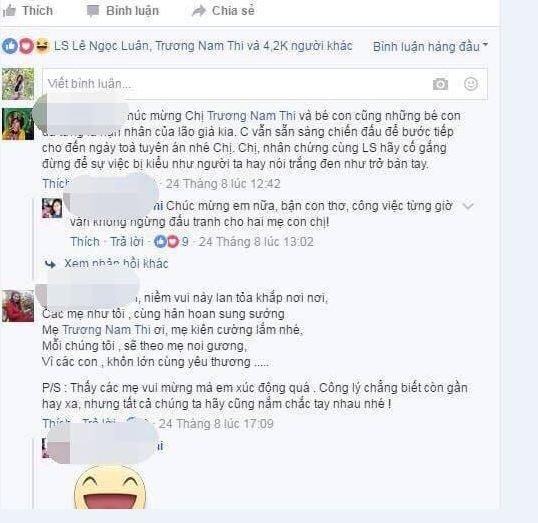Open the emoji smiley picker icon
Screen dimensions: 538x523
pyautogui.click(x=471, y=84)
